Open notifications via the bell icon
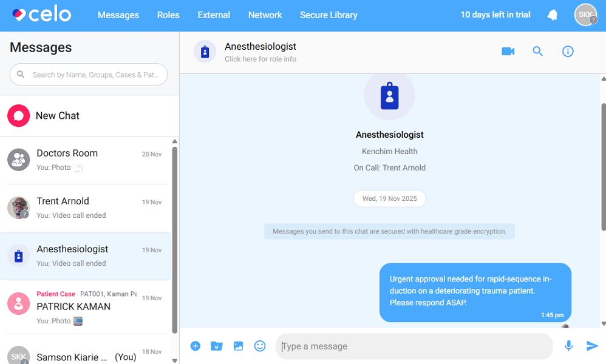The height and width of the screenshot is (364, 606). pyautogui.click(x=552, y=15)
